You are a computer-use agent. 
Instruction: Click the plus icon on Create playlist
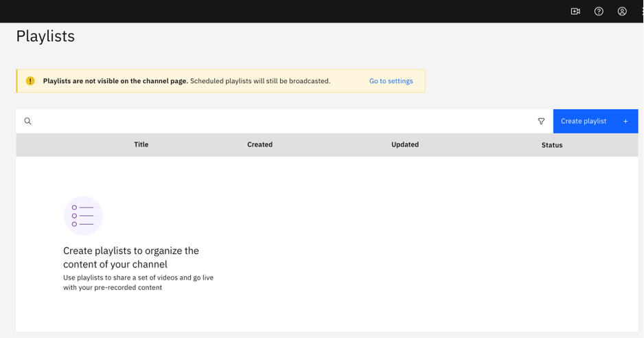click(x=625, y=122)
